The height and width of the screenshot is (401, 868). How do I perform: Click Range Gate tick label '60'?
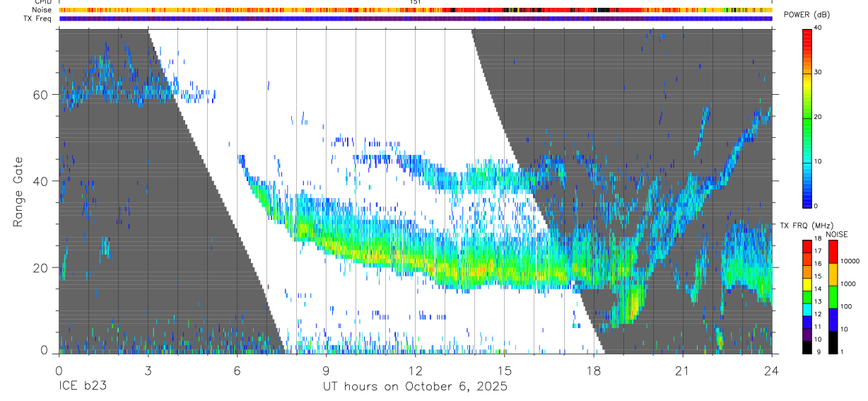41,95
